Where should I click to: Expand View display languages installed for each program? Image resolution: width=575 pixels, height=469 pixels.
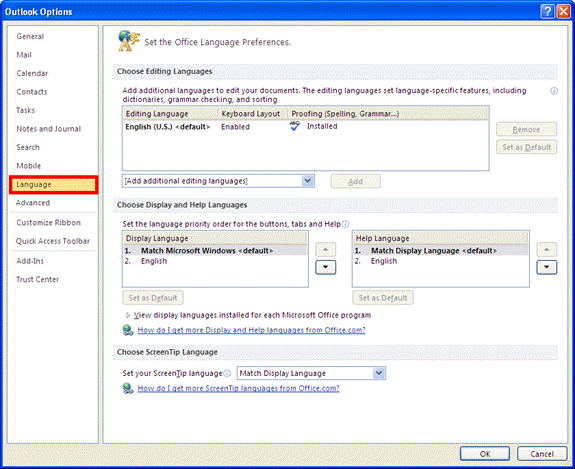click(128, 315)
